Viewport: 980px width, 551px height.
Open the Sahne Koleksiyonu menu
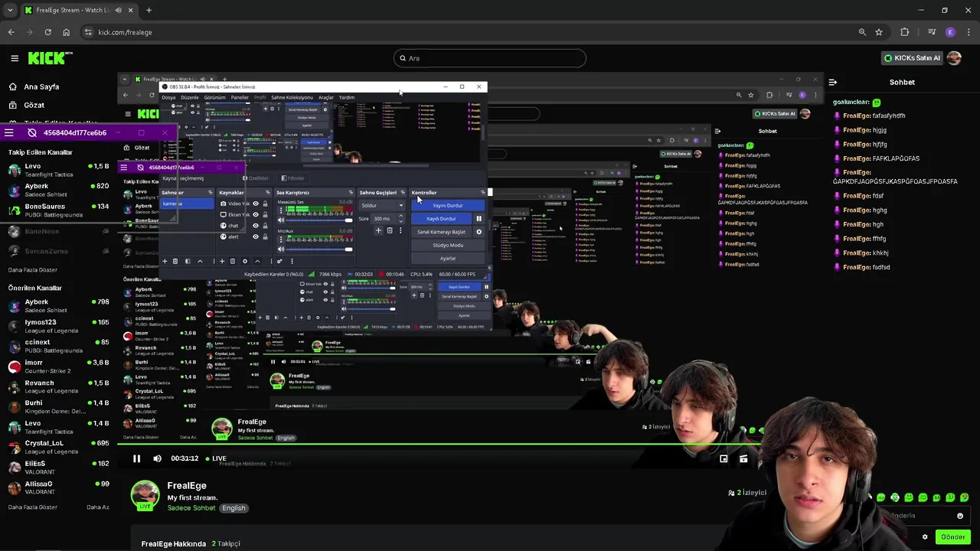tap(292, 97)
